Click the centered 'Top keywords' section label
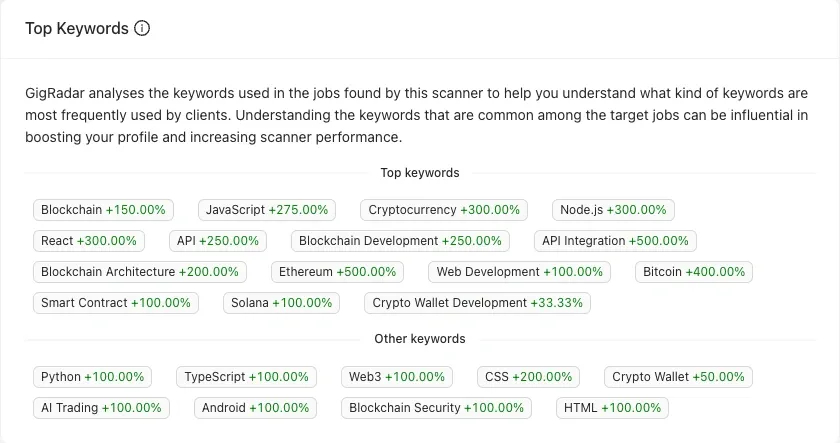This screenshot has height=443, width=840. [420, 173]
